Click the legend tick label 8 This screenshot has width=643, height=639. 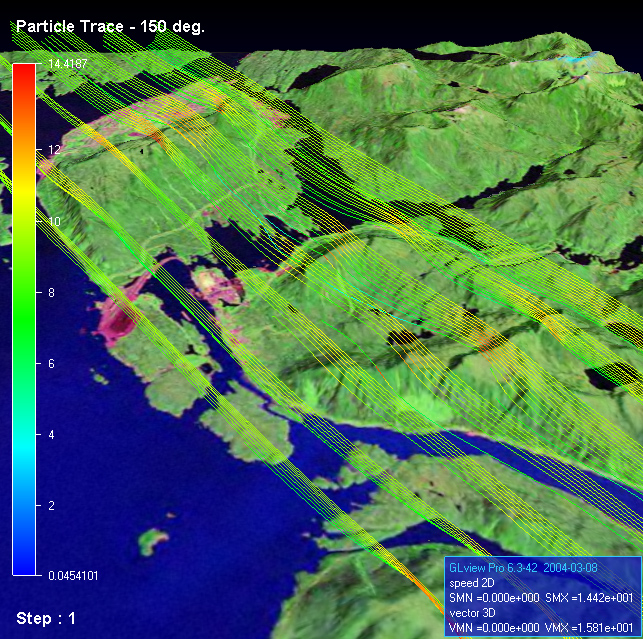click(x=51, y=292)
